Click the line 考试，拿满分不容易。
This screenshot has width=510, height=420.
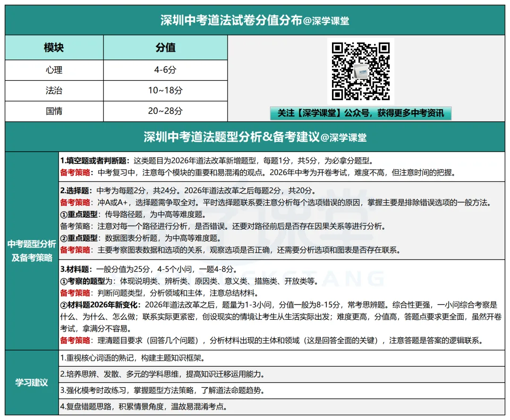(95, 329)
